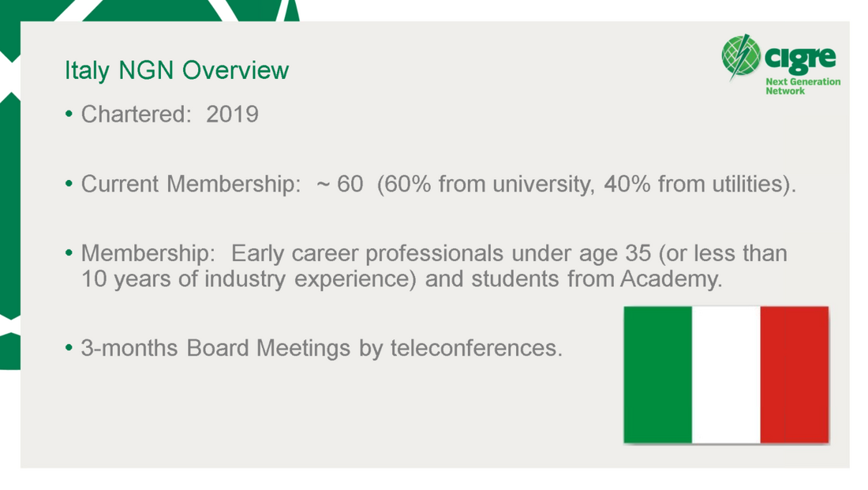The width and height of the screenshot is (868, 490).
Task: Select the green geometric shape at left edge
Action: tap(10, 206)
